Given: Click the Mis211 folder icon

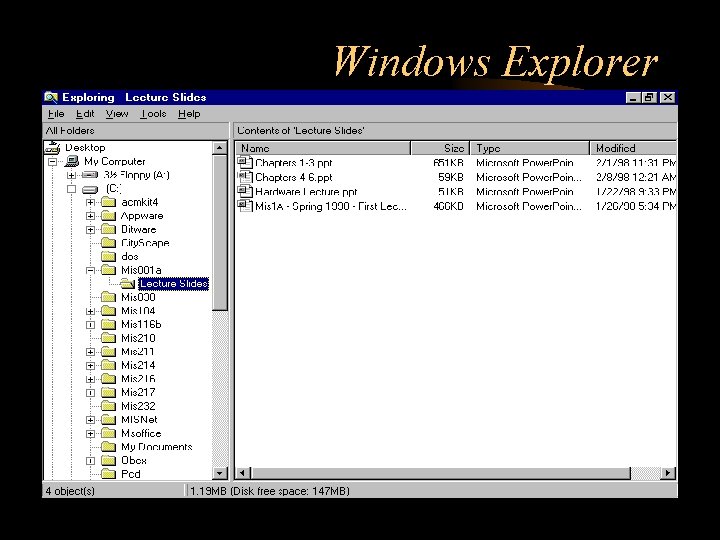Looking at the screenshot, I should tap(108, 352).
